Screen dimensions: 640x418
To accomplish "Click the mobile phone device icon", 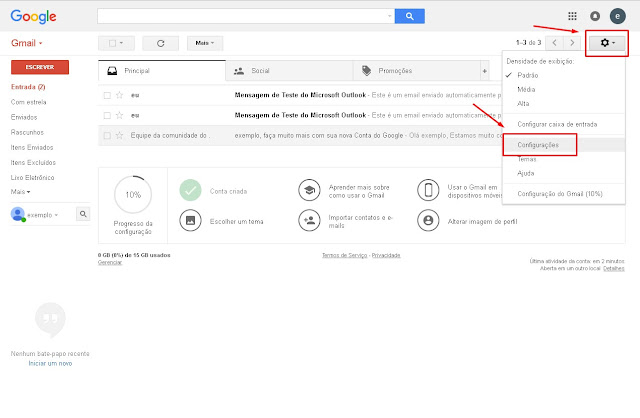I will (428, 190).
